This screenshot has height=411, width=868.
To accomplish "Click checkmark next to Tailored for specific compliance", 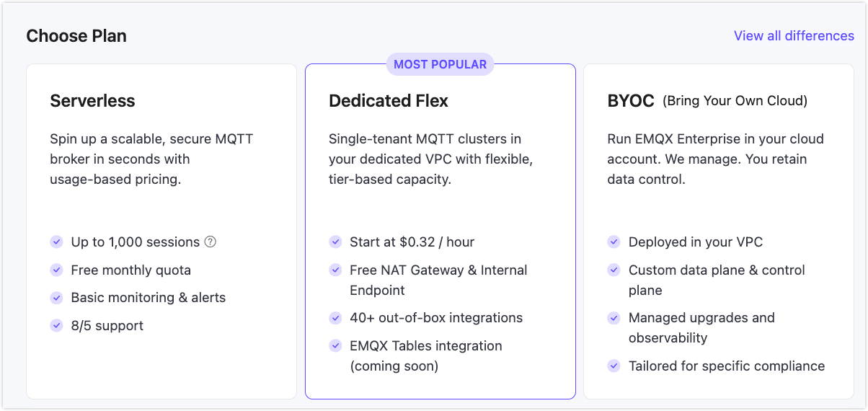I will (x=614, y=366).
